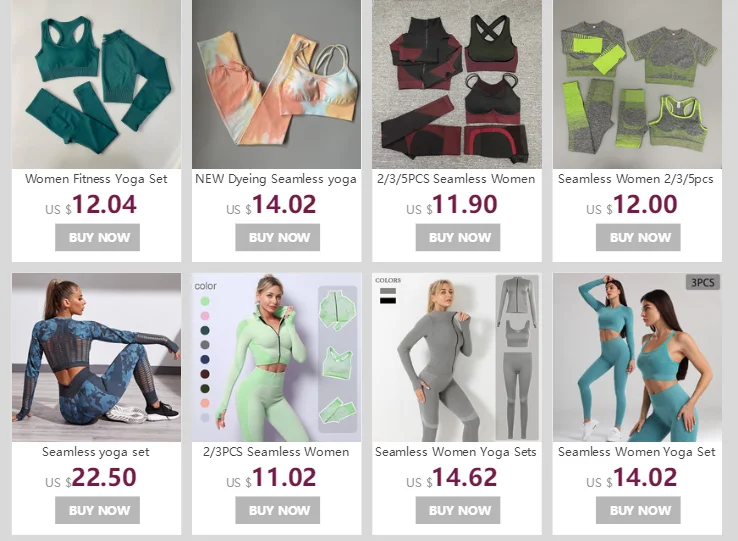Open the neon green and gray set image
The width and height of the screenshot is (738, 541).
click(637, 84)
